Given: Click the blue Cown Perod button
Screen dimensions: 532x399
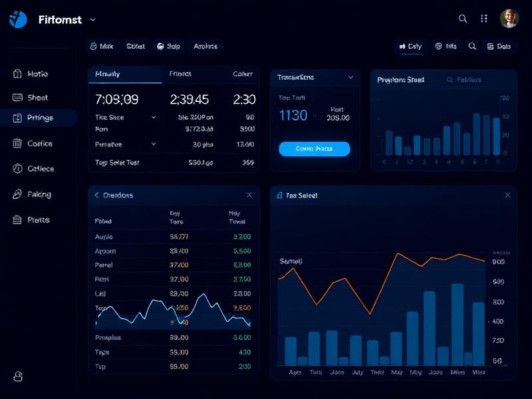Looking at the screenshot, I should [315, 149].
